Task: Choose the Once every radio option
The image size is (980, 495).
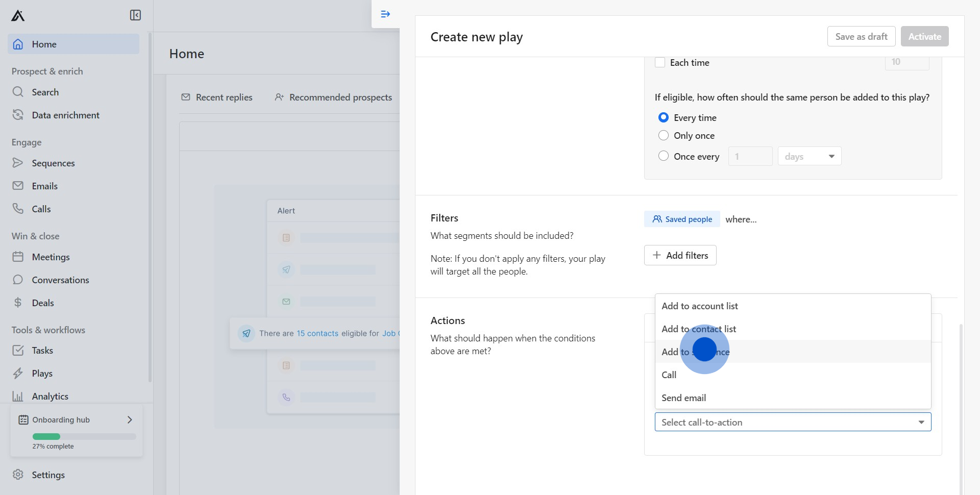Action: [663, 156]
